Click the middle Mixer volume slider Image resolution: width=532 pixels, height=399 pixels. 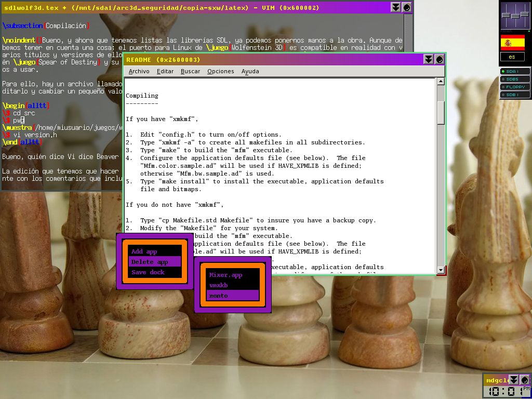[515, 16]
